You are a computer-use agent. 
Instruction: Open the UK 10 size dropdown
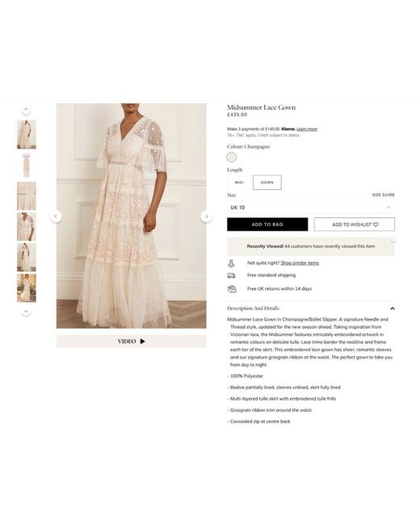pyautogui.click(x=311, y=208)
